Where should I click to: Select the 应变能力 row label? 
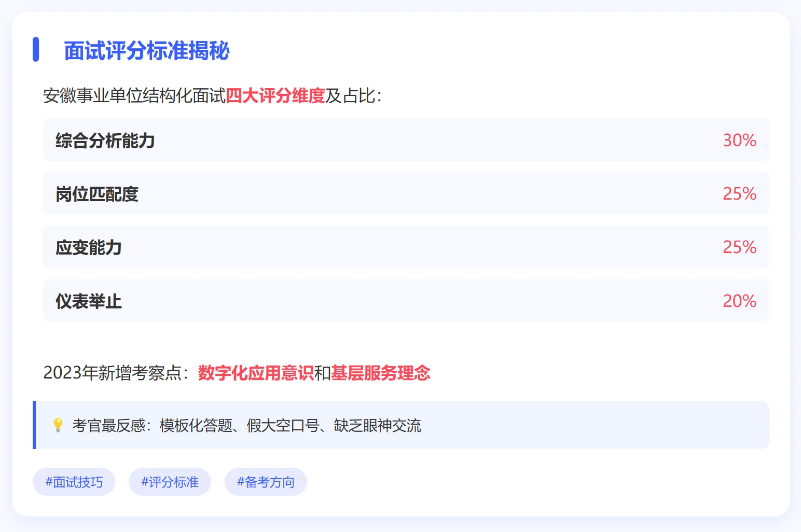(89, 247)
